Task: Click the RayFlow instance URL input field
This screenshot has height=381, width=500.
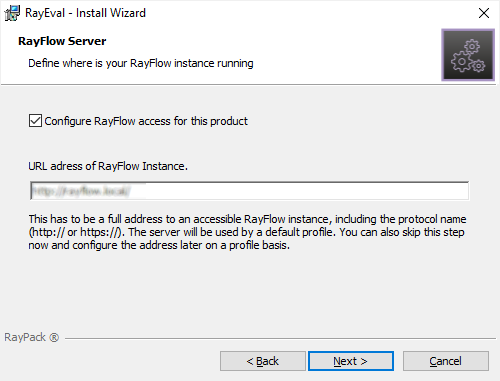Action: click(x=249, y=191)
